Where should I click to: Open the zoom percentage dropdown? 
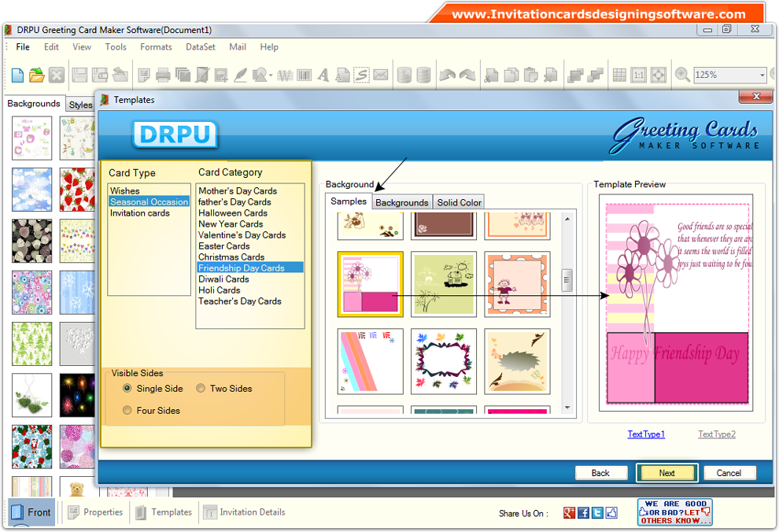point(762,75)
